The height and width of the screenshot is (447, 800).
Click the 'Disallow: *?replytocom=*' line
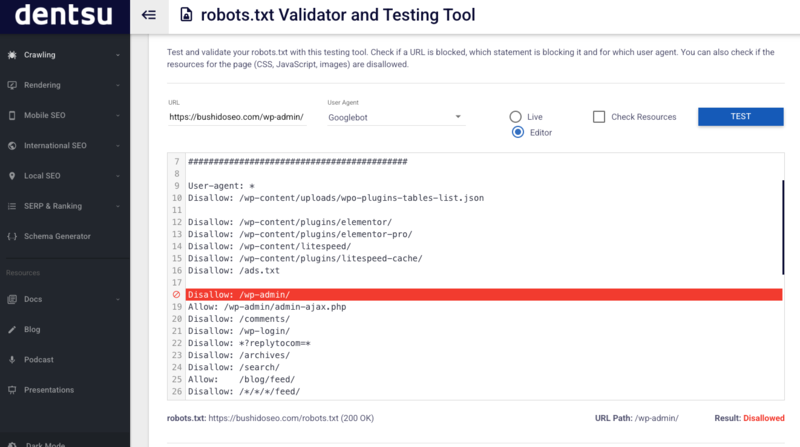249,343
